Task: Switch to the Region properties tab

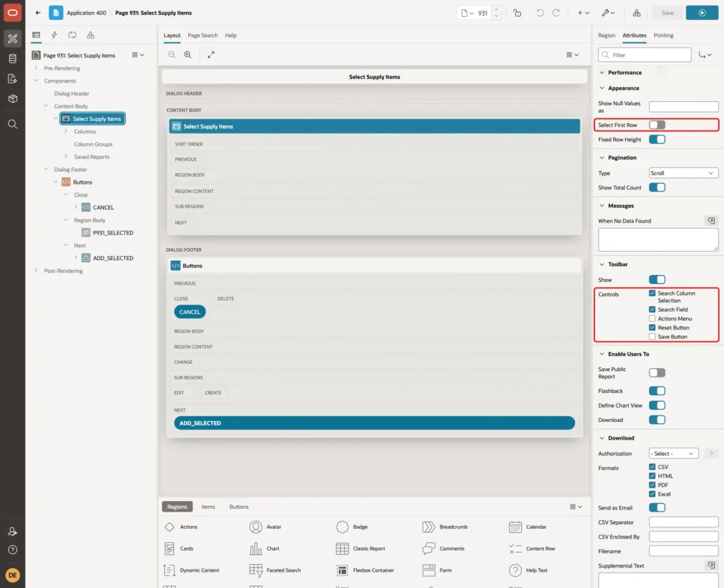Action: (606, 35)
